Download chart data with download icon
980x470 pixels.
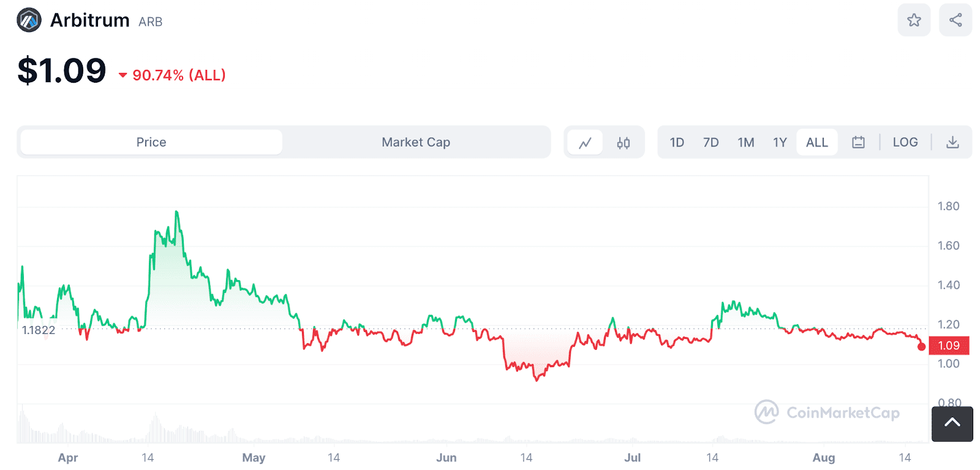pyautogui.click(x=952, y=142)
